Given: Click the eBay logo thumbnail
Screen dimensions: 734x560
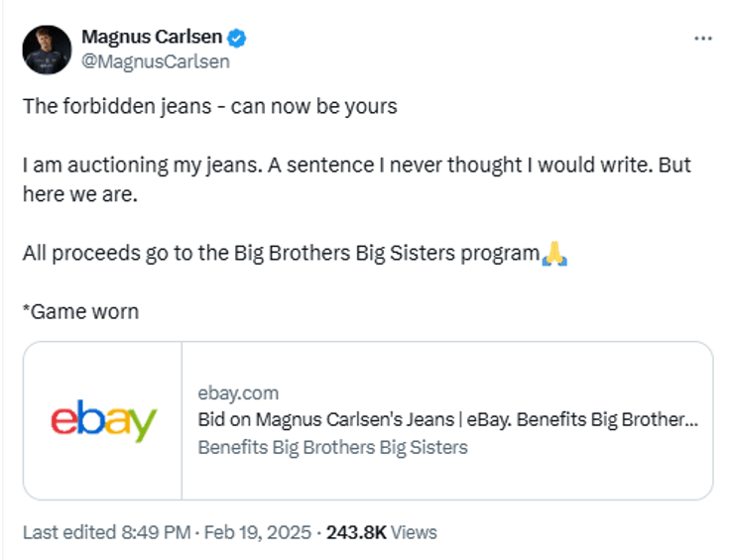Looking at the screenshot, I should (x=103, y=420).
